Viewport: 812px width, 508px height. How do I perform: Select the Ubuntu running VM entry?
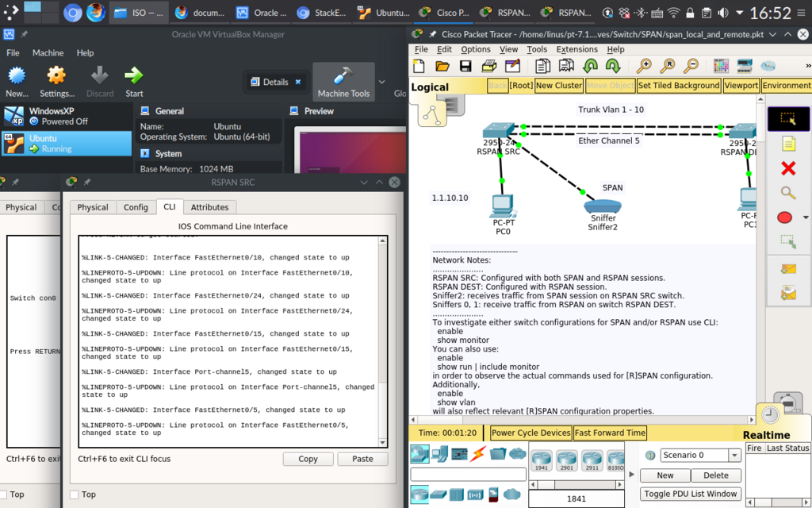coord(67,144)
